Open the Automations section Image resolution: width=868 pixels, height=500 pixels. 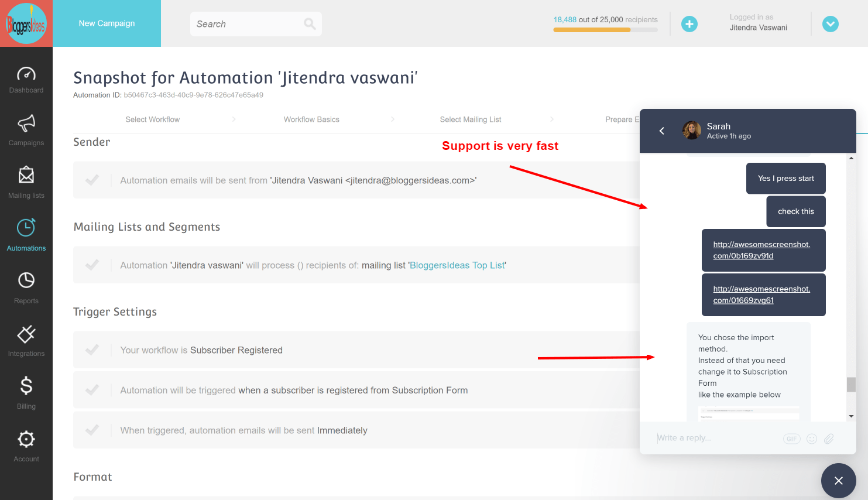[26, 235]
